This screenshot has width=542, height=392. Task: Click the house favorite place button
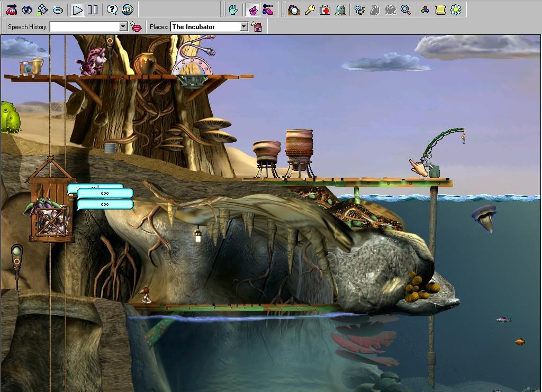[257, 26]
